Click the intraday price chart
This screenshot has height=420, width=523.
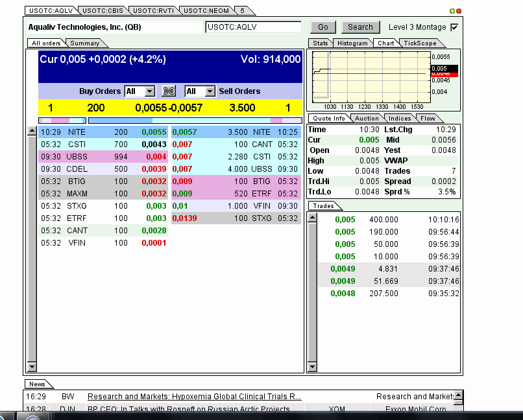(371, 77)
